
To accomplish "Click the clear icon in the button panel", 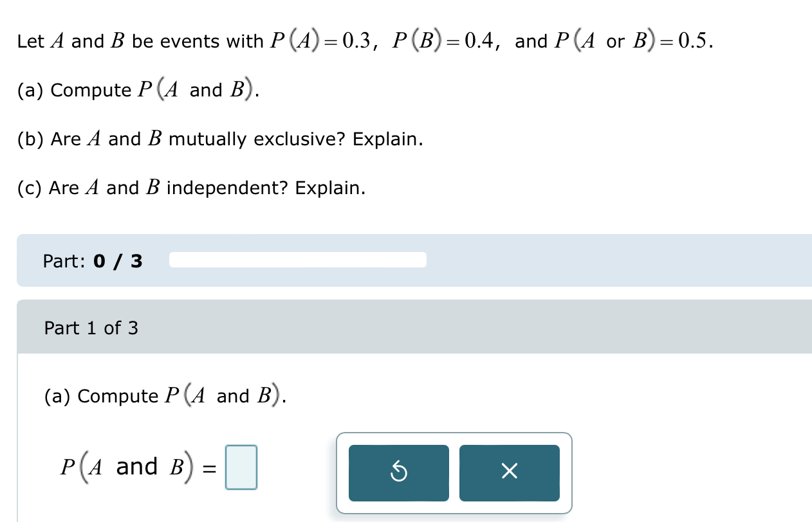I will (x=509, y=473).
